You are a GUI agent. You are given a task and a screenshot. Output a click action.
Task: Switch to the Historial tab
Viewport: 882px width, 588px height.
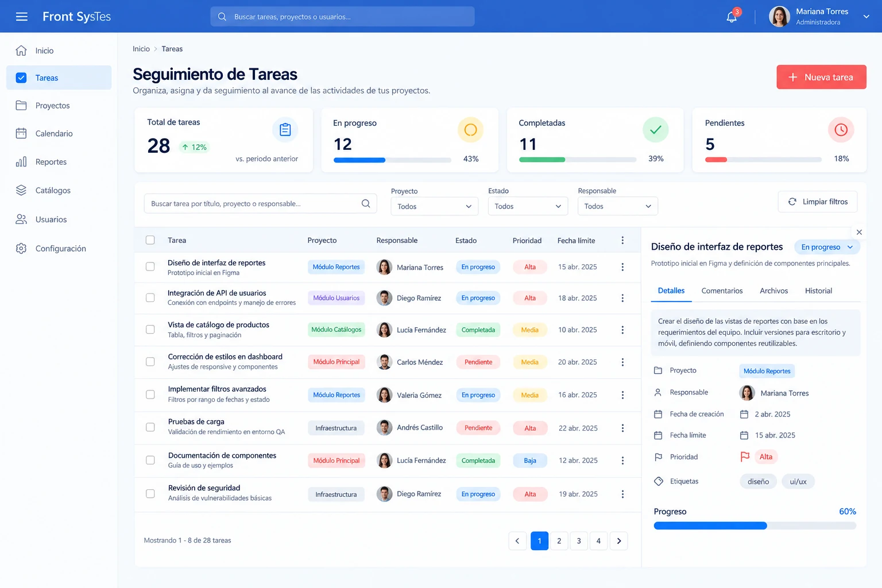point(818,291)
